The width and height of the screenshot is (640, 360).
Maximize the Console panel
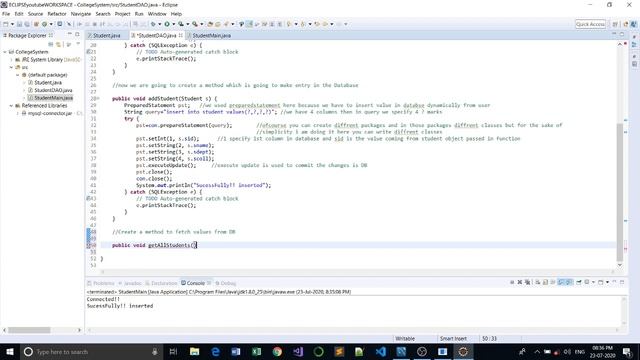tap(622, 282)
